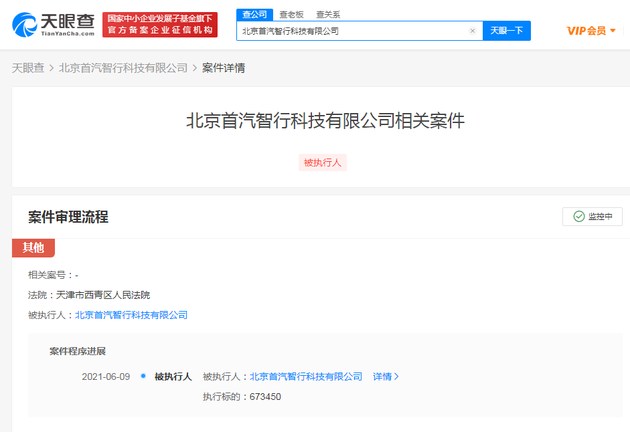Select the 查公司 search tab

pos(255,14)
